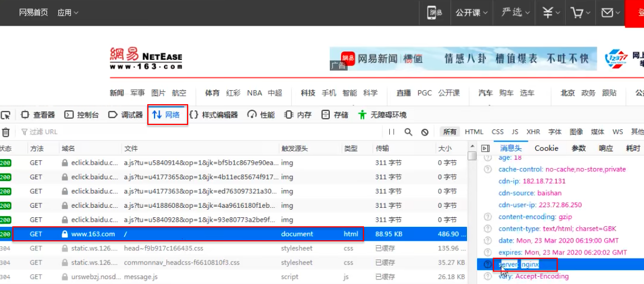Switch to Cookie tab in details
The width and height of the screenshot is (644, 284).
(546, 148)
